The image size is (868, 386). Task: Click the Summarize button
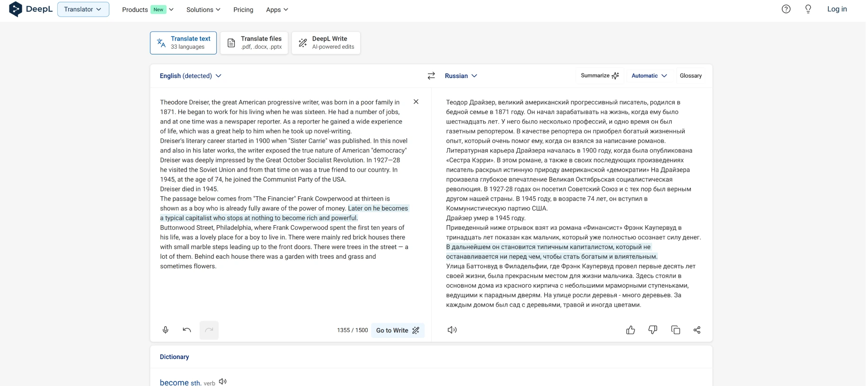tap(600, 76)
